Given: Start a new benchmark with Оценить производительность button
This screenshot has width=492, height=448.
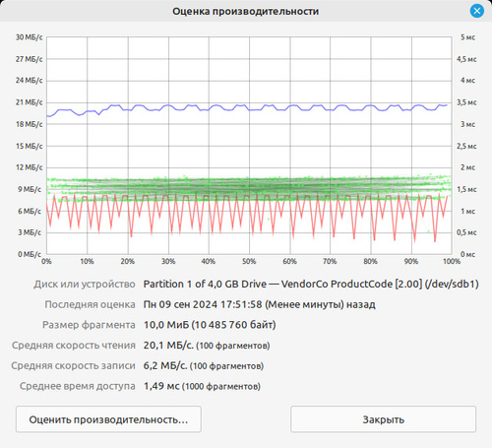Looking at the screenshot, I should coord(108,419).
